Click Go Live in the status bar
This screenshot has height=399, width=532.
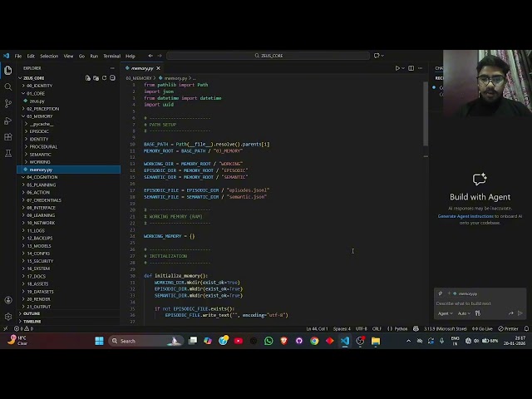pyautogui.click(x=484, y=328)
